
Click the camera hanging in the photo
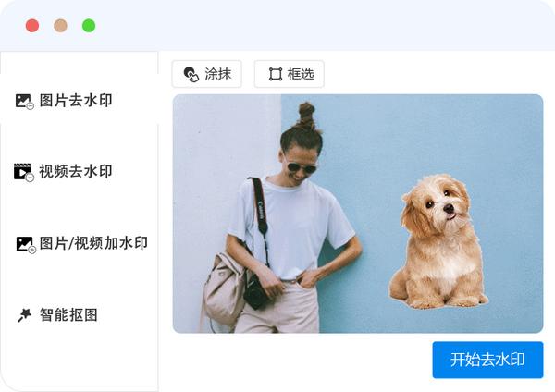pos(256,292)
